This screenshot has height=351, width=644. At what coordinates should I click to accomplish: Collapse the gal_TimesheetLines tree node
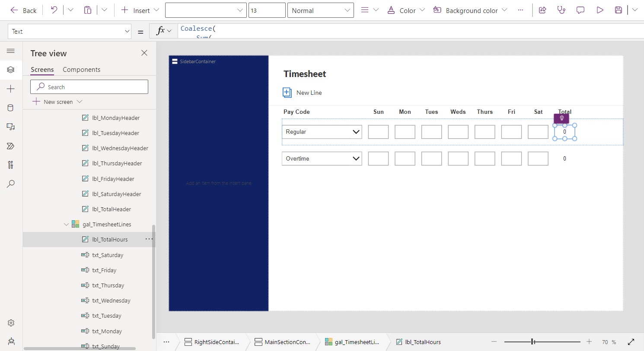(66, 224)
